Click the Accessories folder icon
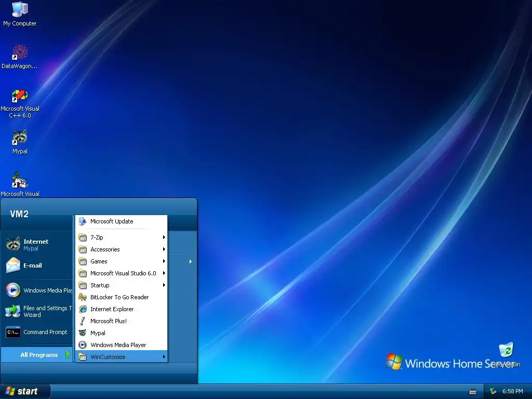Image resolution: width=532 pixels, height=399 pixels. click(83, 249)
